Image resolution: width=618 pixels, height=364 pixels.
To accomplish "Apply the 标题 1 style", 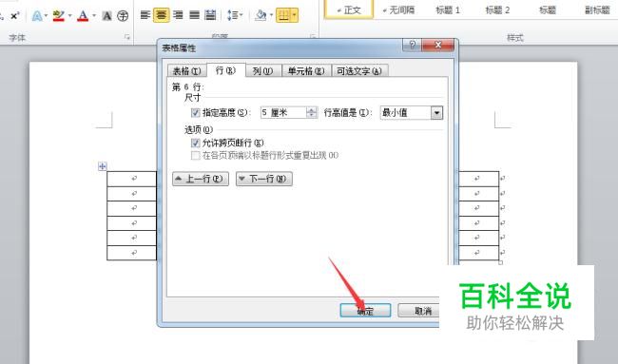I will [x=448, y=10].
